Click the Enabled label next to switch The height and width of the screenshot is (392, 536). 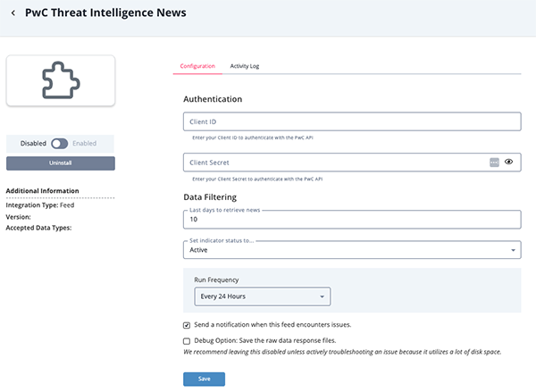(x=85, y=144)
